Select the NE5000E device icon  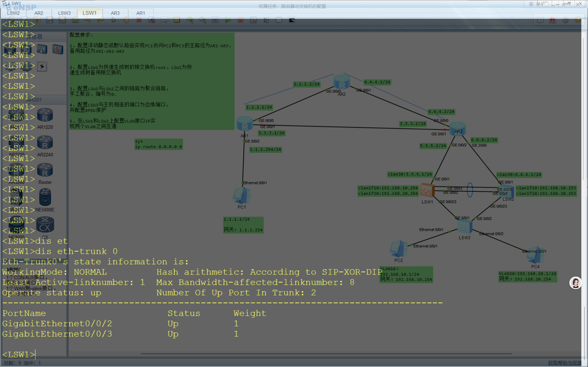tap(45, 197)
